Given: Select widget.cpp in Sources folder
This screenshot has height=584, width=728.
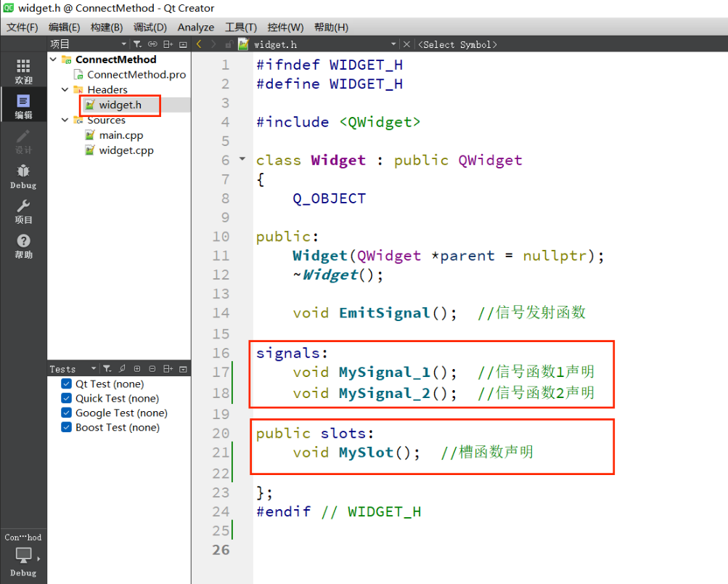Looking at the screenshot, I should pyautogui.click(x=126, y=150).
